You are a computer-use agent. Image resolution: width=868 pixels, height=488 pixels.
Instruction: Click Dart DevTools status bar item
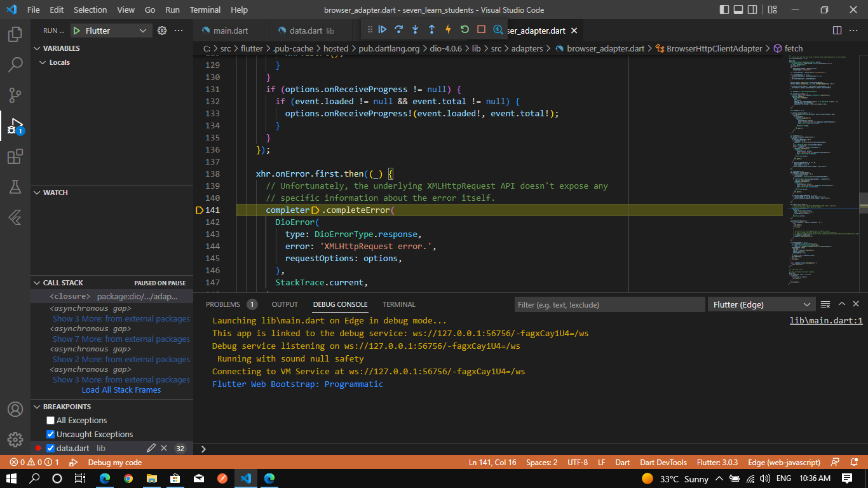click(x=663, y=463)
